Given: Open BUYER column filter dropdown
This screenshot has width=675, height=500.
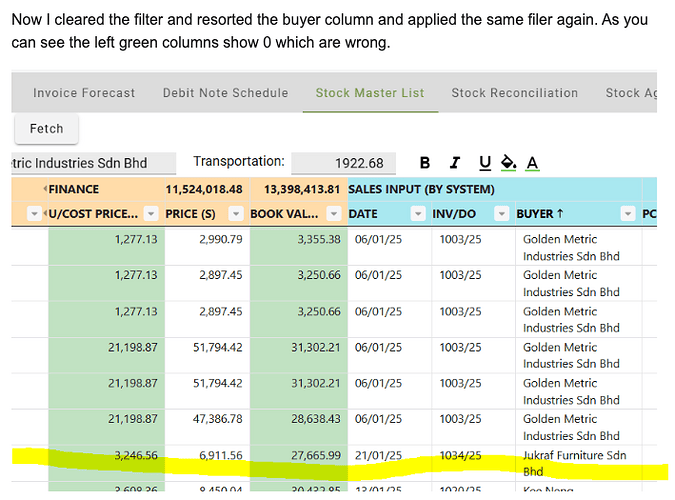Looking at the screenshot, I should 628,214.
